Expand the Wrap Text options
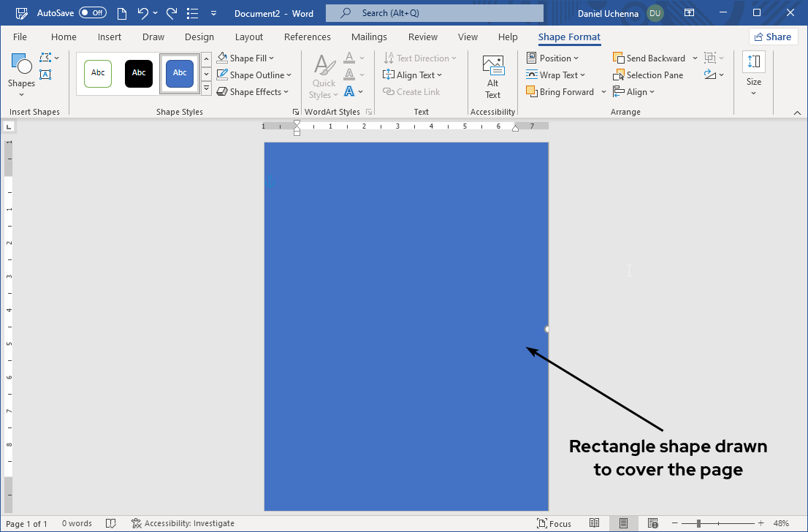 (x=557, y=75)
